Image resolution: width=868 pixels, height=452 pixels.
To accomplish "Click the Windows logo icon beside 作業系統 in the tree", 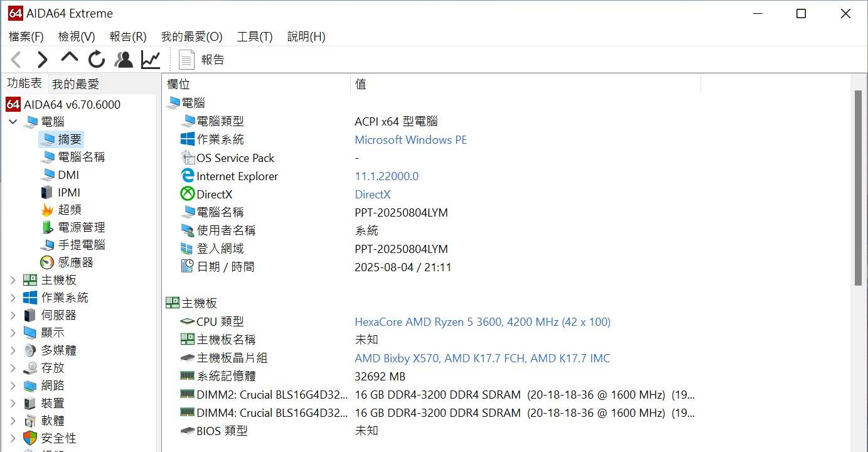I will click(30, 298).
